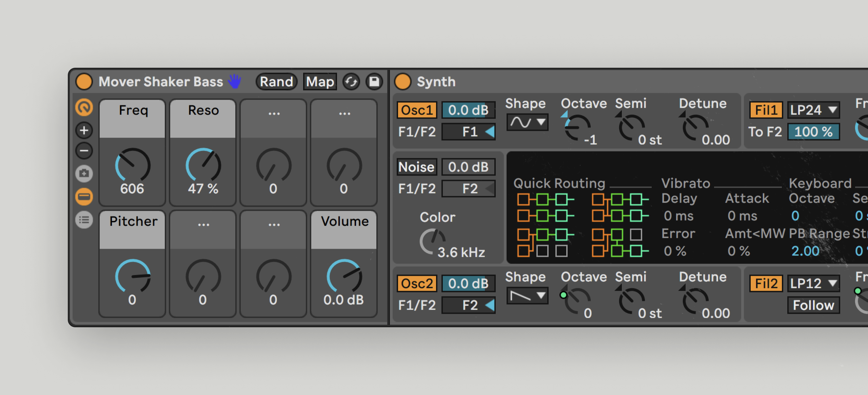Screen dimensions: 868x395
Task: Open the Osc1 Shape waveform dropdown
Action: (527, 122)
